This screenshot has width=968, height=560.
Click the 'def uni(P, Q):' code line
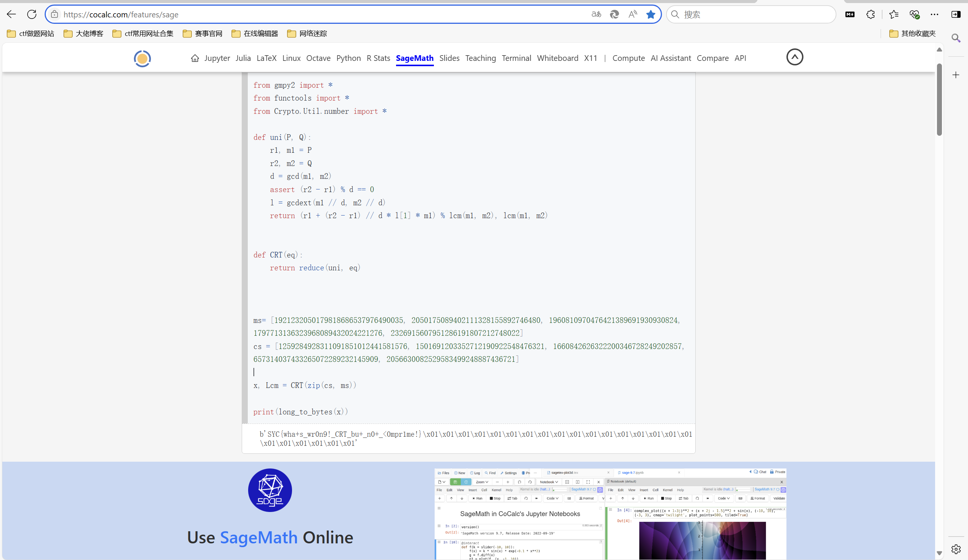pos(282,138)
